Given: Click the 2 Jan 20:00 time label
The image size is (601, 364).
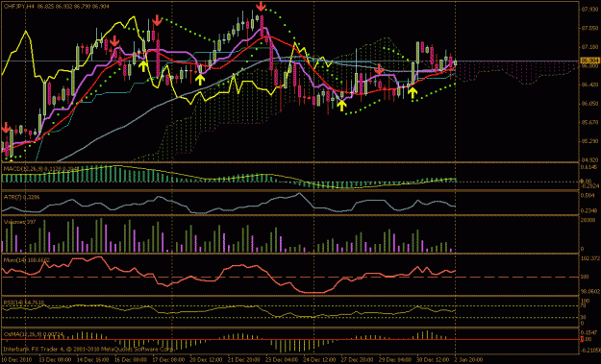Looking at the screenshot, I should (x=468, y=360).
